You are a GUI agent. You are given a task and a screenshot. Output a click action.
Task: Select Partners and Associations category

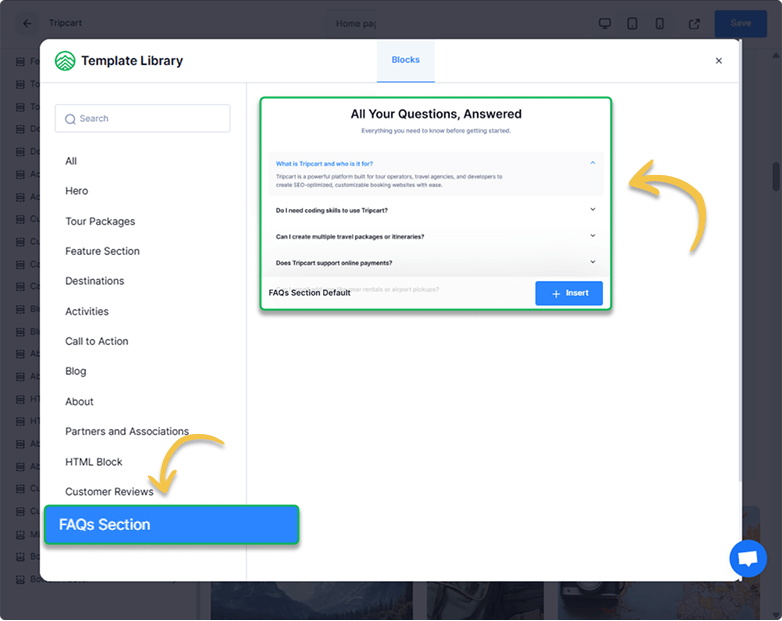pos(127,431)
